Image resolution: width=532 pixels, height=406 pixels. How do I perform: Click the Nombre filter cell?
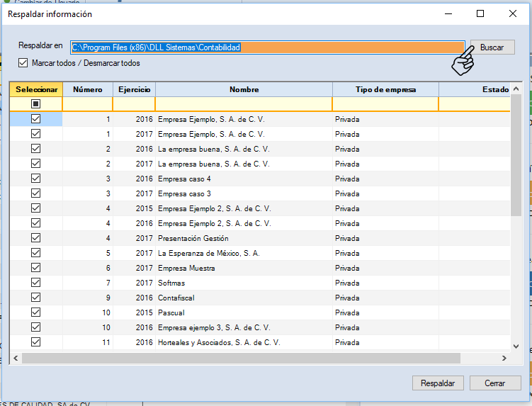tap(244, 104)
